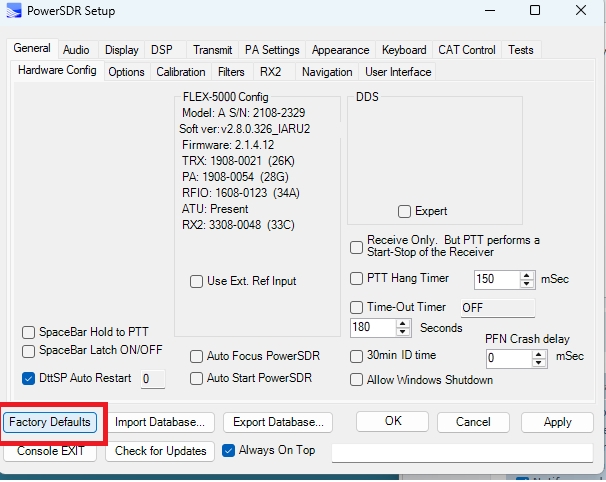
Task: Click the 180 seconds value field
Action: (x=374, y=328)
